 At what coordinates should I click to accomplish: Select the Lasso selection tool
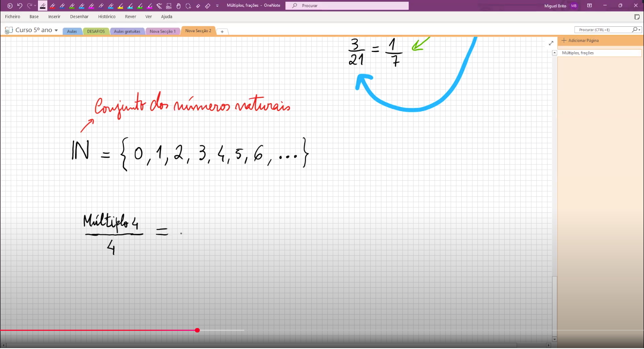point(188,6)
